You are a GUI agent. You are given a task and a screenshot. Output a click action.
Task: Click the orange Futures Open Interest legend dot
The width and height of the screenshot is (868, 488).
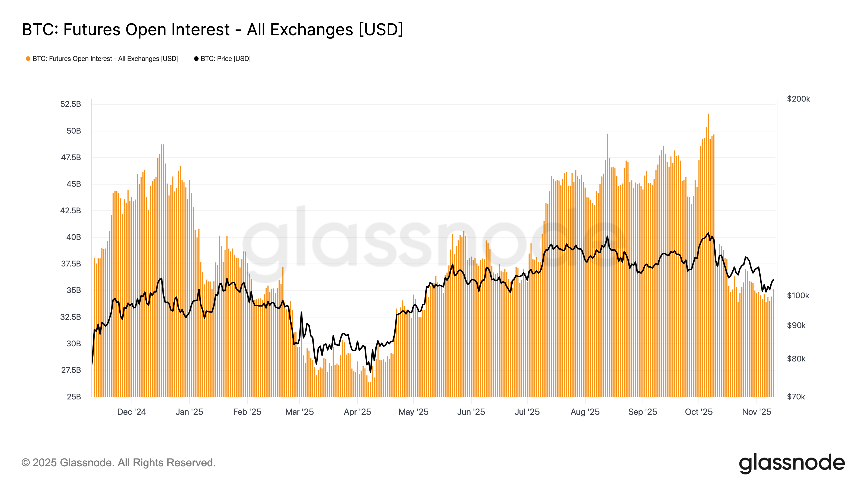click(x=28, y=59)
